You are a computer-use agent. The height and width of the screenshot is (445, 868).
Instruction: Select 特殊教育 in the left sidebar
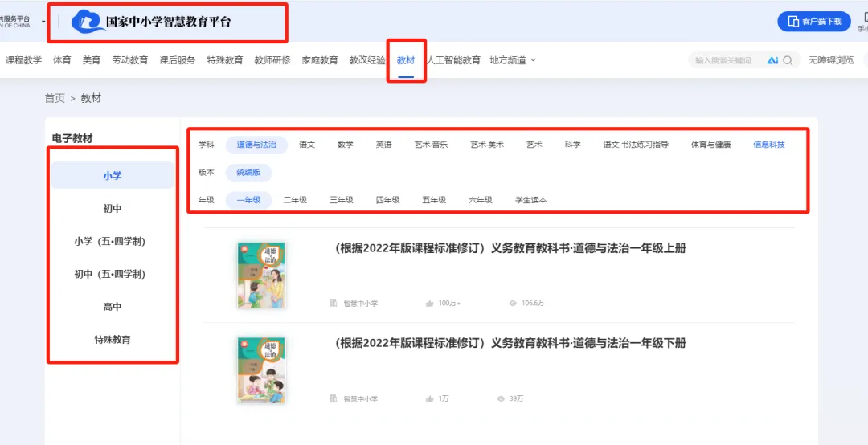(x=113, y=339)
